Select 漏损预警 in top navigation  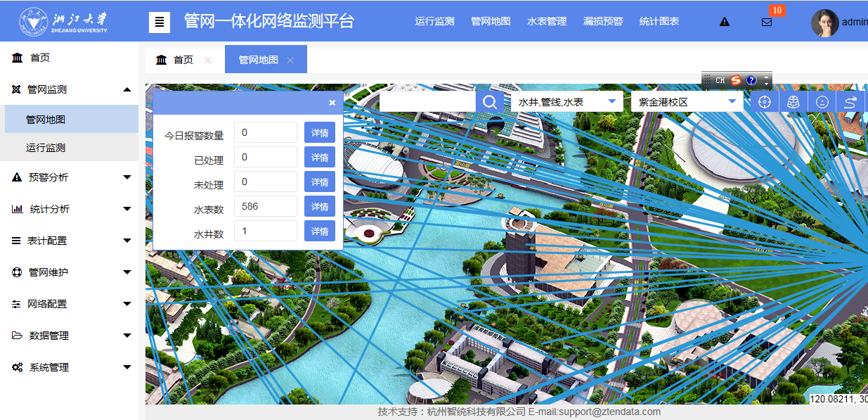pyautogui.click(x=603, y=22)
